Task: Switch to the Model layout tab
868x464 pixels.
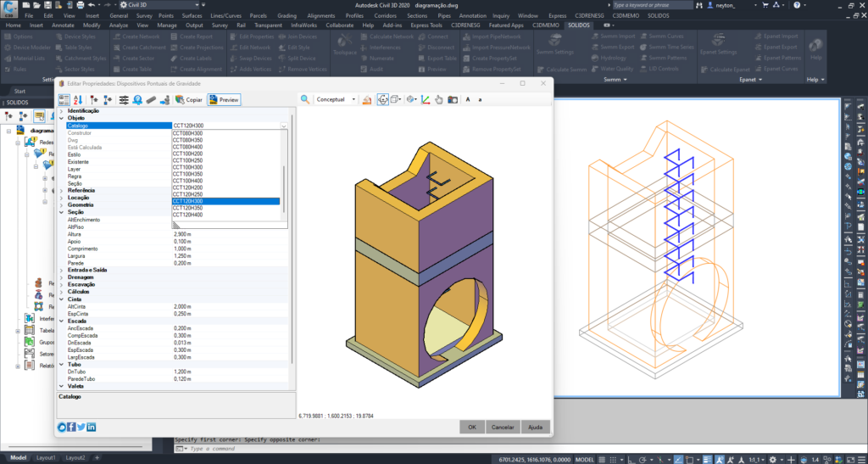Action: click(19, 458)
